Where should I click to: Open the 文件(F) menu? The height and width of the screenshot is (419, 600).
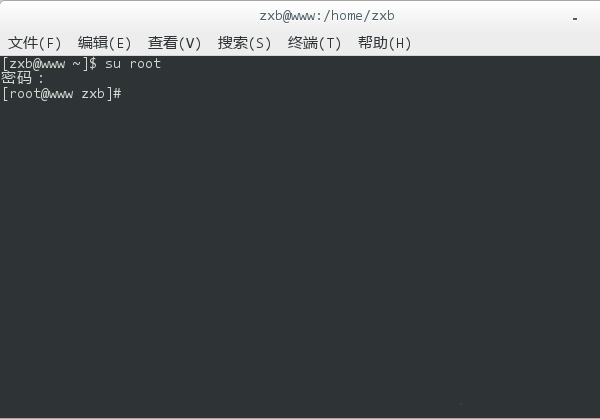(x=35, y=43)
